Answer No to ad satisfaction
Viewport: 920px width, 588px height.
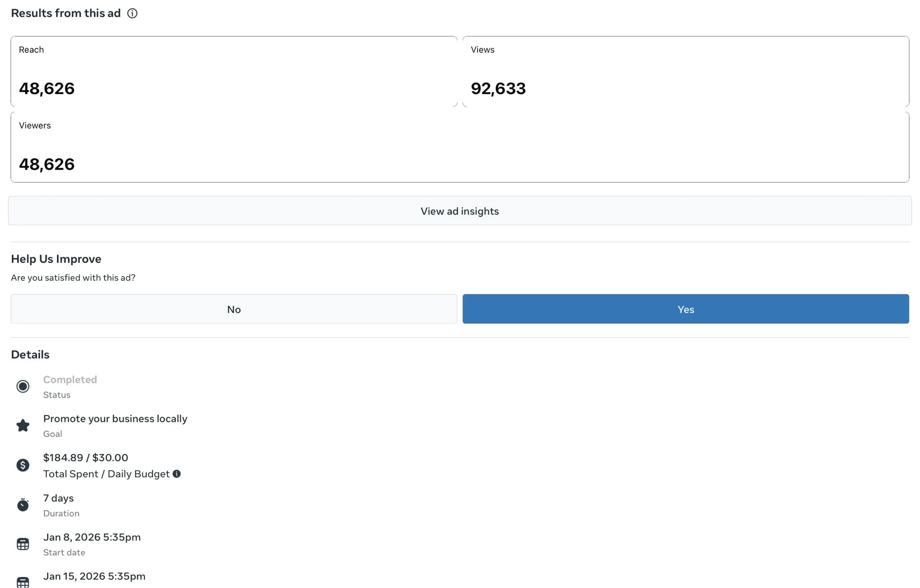pos(234,309)
